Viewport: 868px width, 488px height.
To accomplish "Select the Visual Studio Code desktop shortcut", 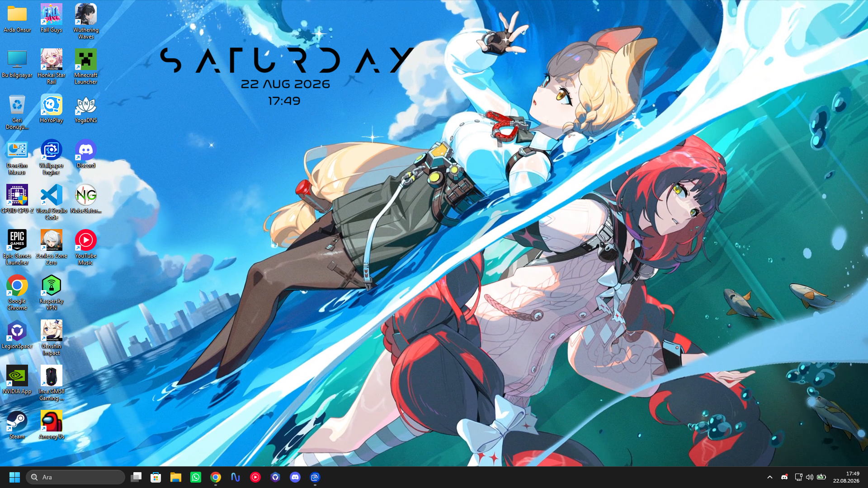I will (x=52, y=202).
